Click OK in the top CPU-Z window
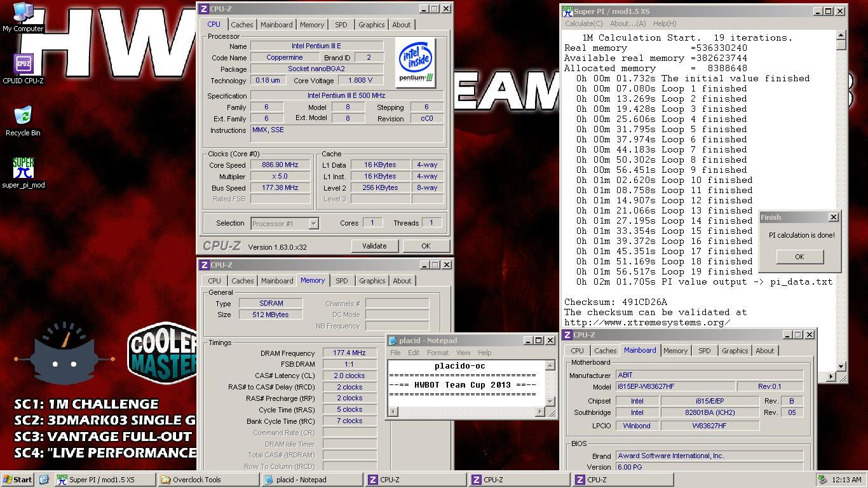The width and height of the screenshot is (868, 488). 426,246
